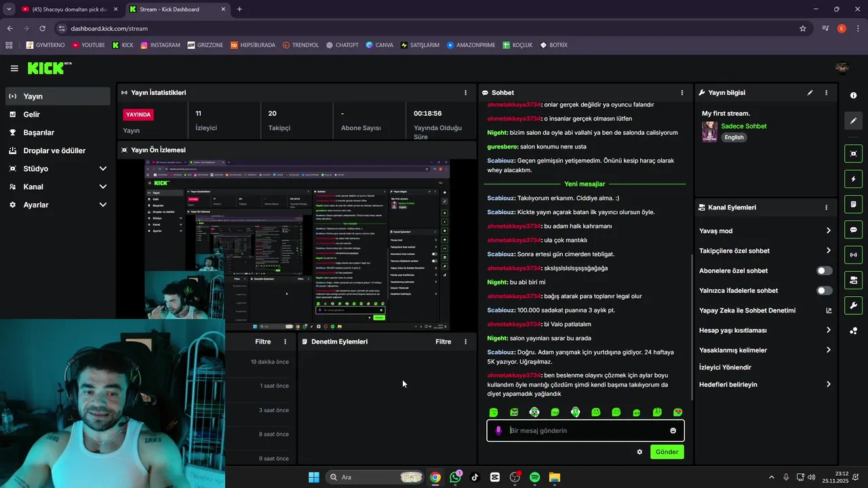Click the profile avatar at top right
Screen dimensions: 868x488
click(x=842, y=68)
